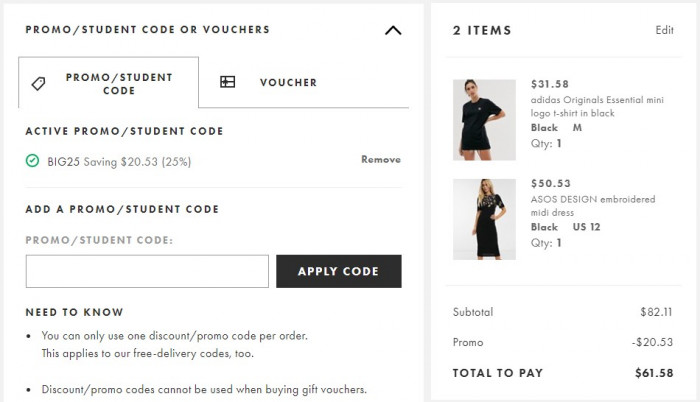700x402 pixels.
Task: Click the adidas Originals t-shirt product name
Action: (597, 106)
